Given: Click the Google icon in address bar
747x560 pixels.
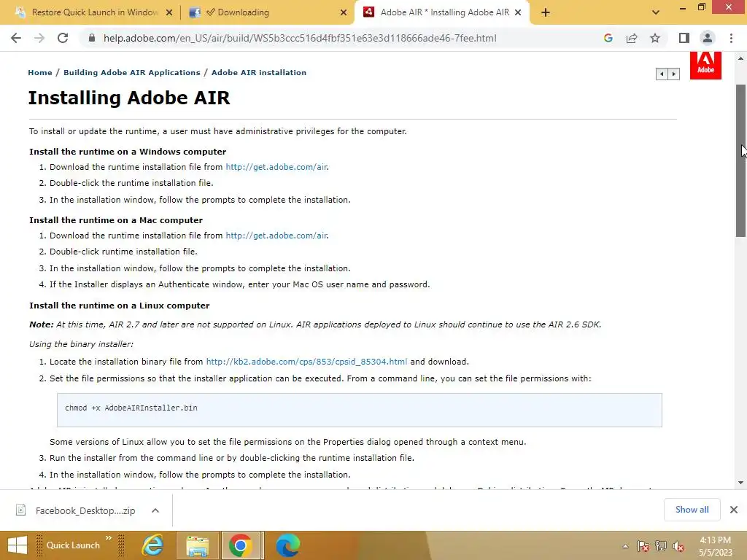Looking at the screenshot, I should click(x=608, y=38).
